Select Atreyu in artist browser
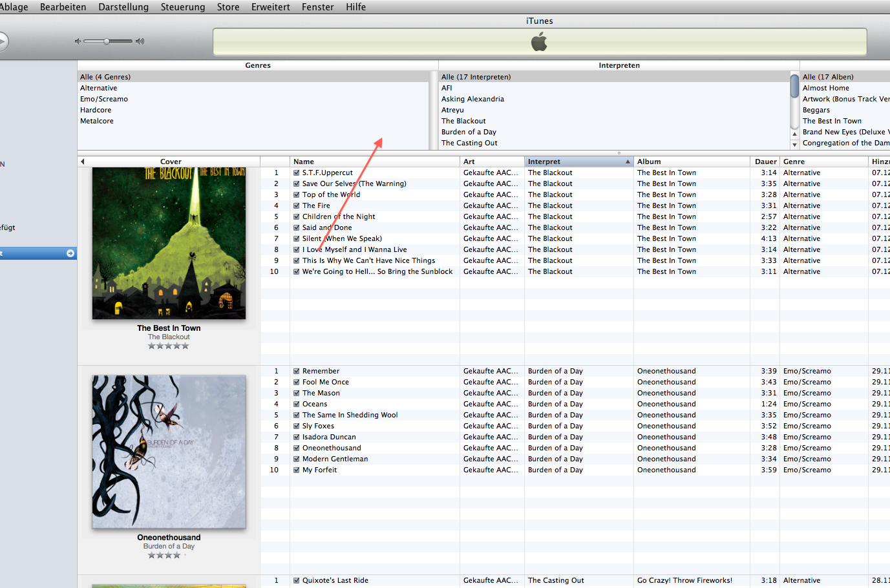Image resolution: width=890 pixels, height=588 pixels. click(614, 110)
